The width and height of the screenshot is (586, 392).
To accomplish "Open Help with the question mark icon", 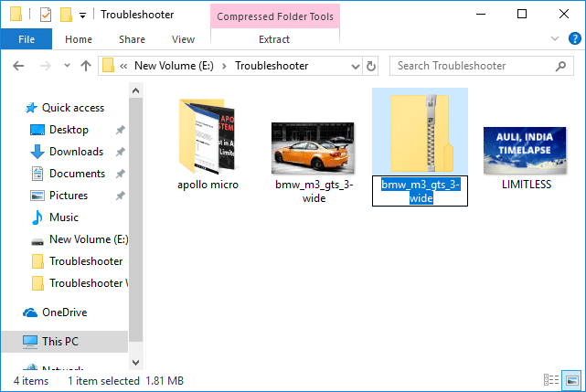I will (574, 38).
